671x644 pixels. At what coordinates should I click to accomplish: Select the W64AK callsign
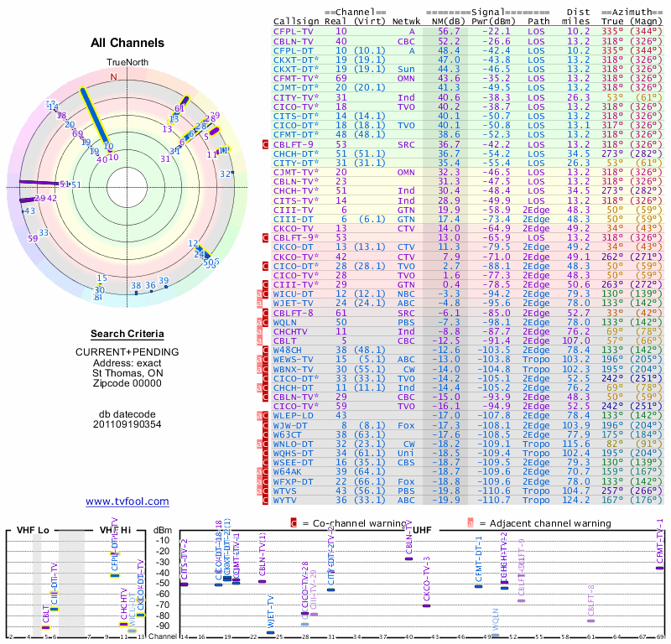[288, 471]
